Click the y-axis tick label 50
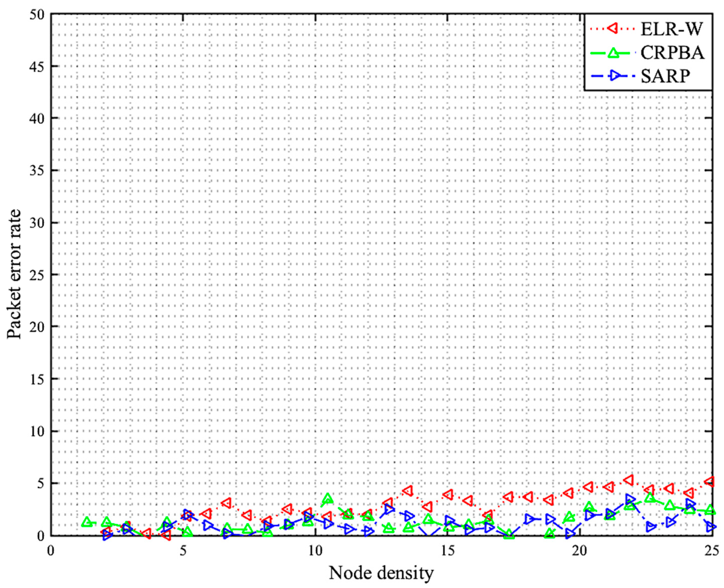724x588 pixels. click(37, 15)
